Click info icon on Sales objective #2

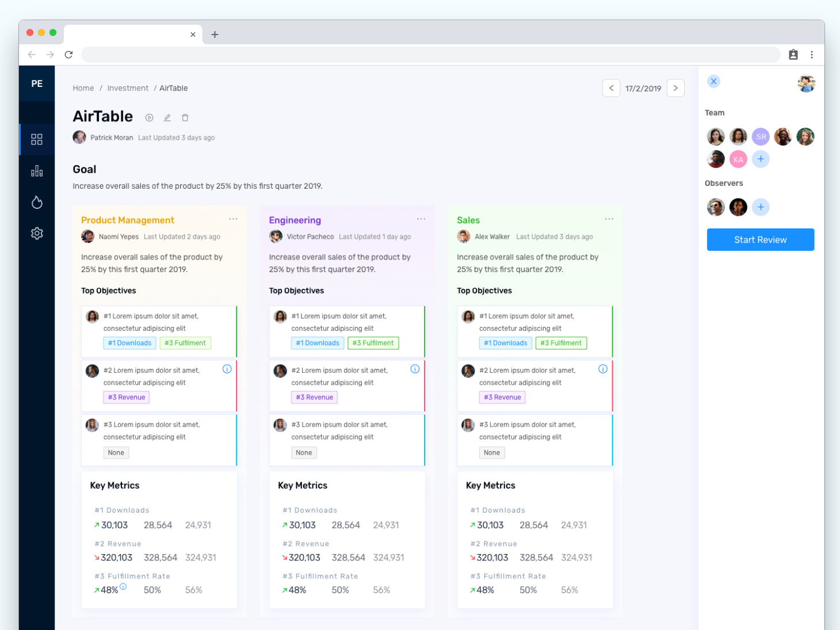[603, 369]
